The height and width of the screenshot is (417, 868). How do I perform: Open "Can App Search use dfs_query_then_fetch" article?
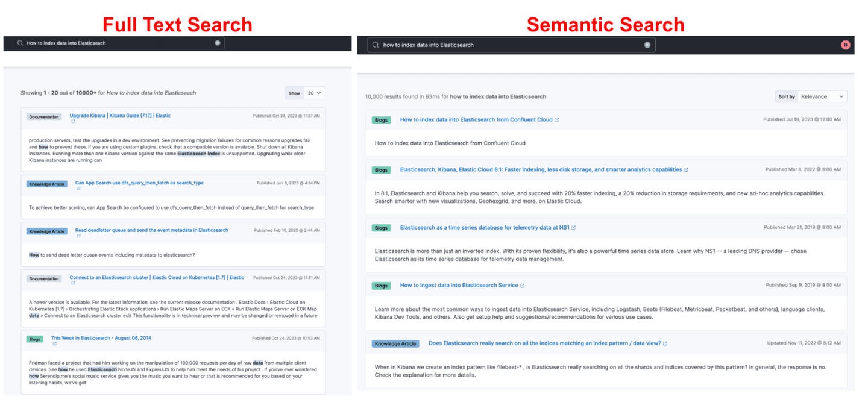139,183
